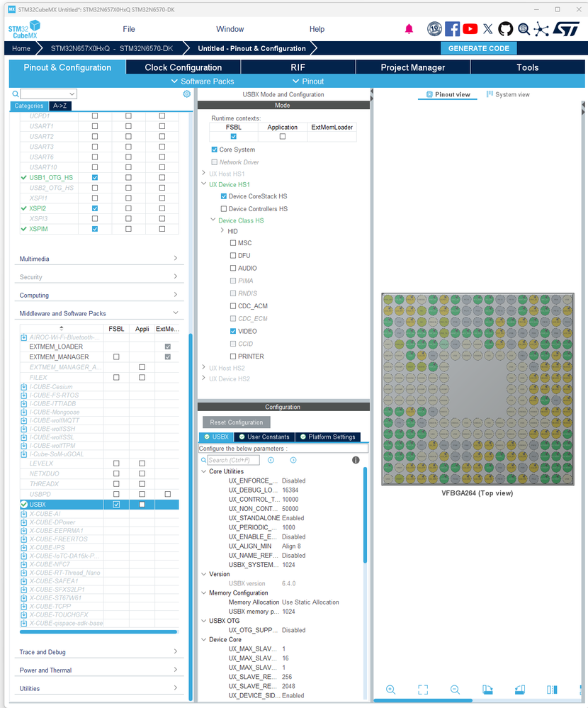
Task: Open the X social icon in header
Action: 488,29
